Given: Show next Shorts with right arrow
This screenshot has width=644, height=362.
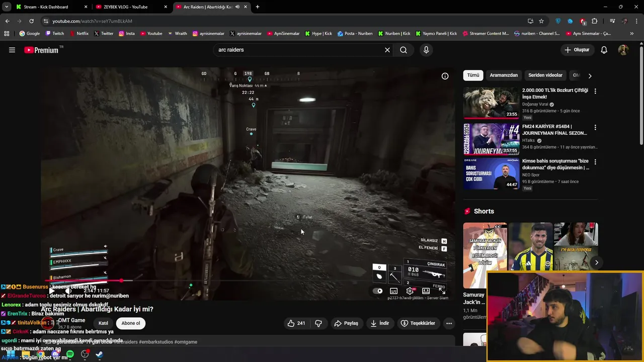Looking at the screenshot, I should [x=597, y=262].
